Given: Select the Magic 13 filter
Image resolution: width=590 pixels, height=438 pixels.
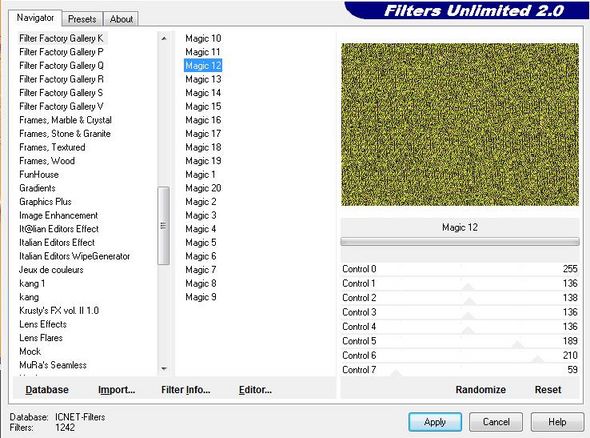Looking at the screenshot, I should (203, 79).
